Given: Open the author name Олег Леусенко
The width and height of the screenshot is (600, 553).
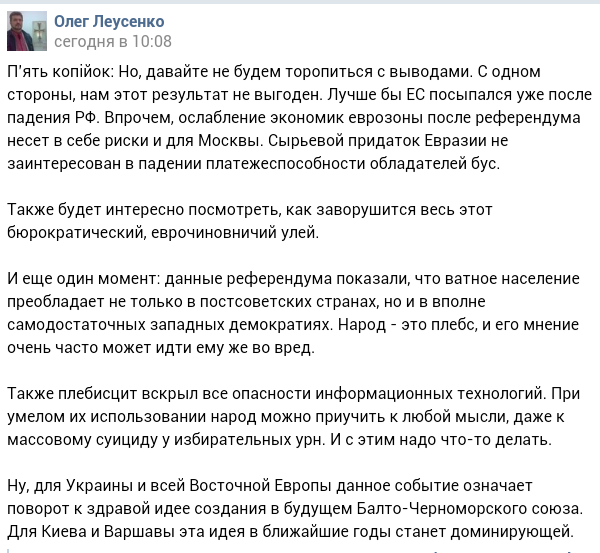Looking at the screenshot, I should pos(109,21).
